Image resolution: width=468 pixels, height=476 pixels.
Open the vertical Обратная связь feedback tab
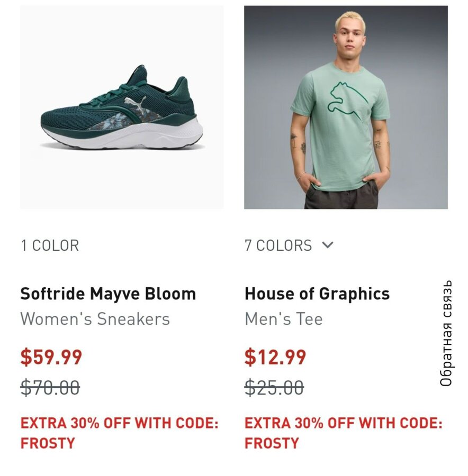pos(447,333)
